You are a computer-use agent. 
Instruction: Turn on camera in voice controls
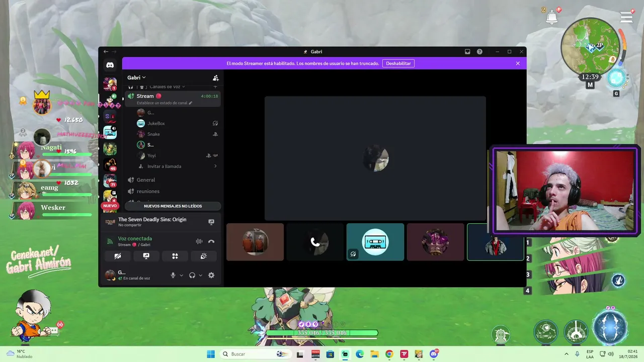pyautogui.click(x=118, y=256)
